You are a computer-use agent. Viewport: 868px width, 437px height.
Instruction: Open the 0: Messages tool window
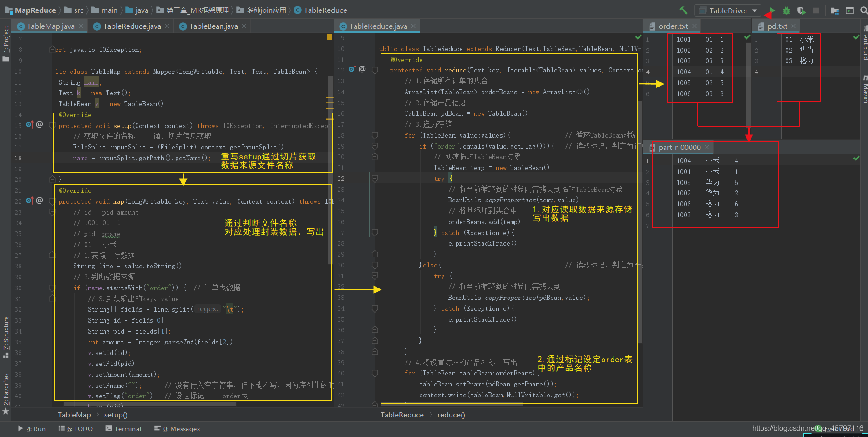tap(177, 429)
